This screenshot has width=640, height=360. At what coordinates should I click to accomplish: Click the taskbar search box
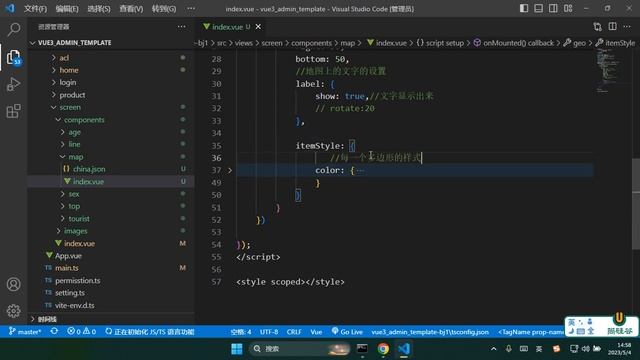click(x=300, y=349)
